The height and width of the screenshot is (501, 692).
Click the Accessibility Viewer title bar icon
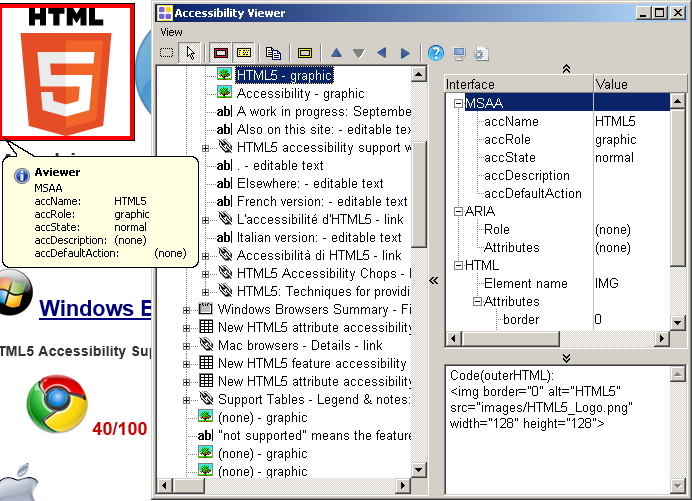point(165,13)
